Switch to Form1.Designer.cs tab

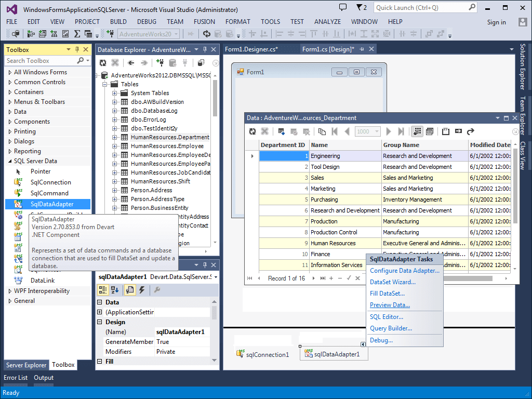click(251, 49)
